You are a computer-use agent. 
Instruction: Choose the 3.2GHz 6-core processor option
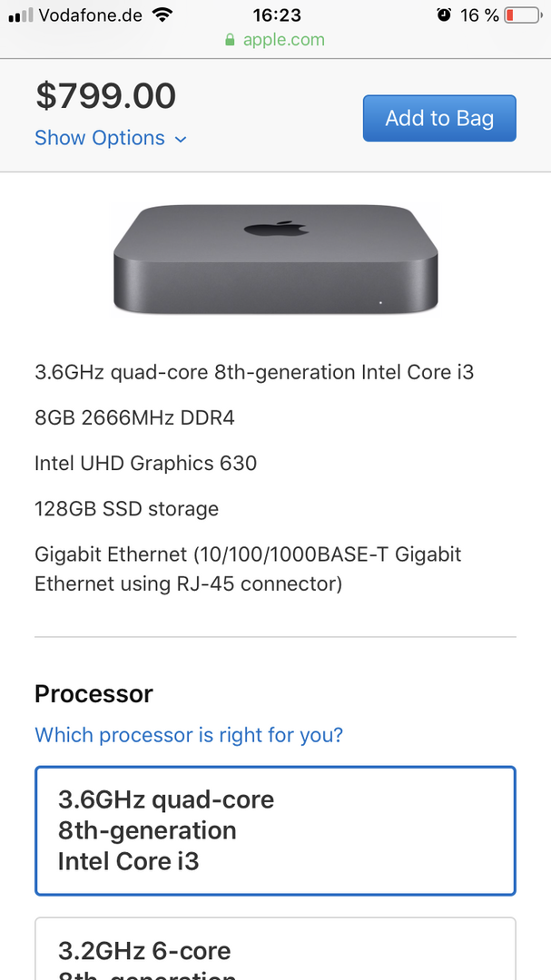(275, 949)
